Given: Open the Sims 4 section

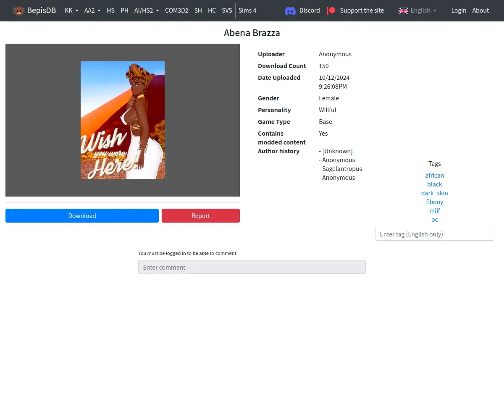Looking at the screenshot, I should tap(247, 10).
